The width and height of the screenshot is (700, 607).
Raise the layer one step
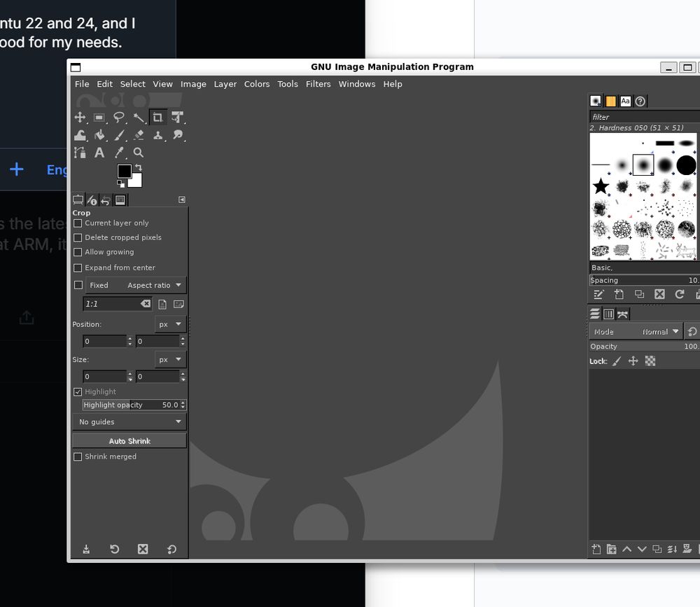point(626,549)
